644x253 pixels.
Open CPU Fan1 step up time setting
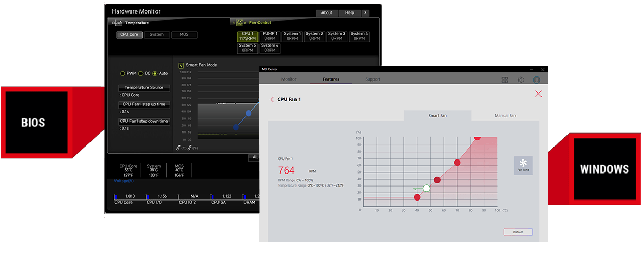click(144, 104)
